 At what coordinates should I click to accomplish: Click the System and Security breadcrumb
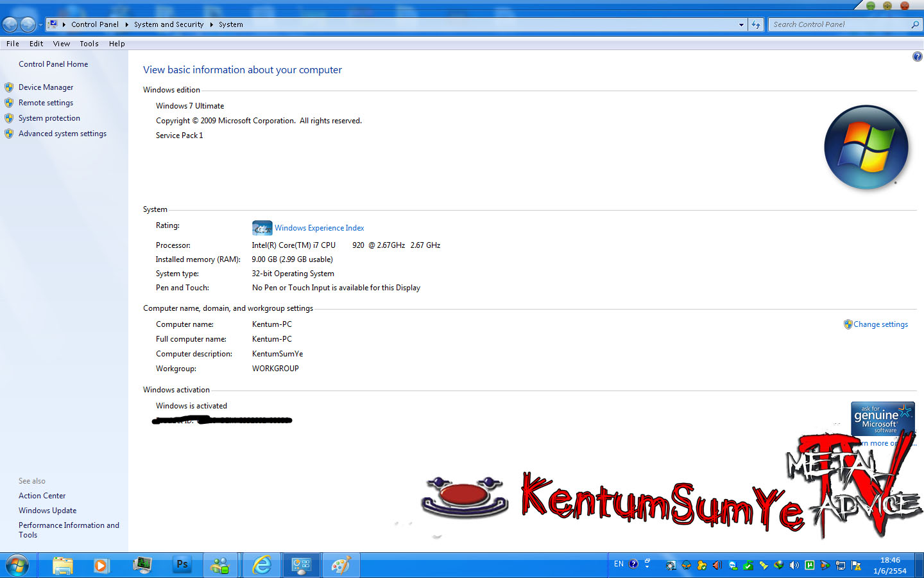click(x=169, y=24)
